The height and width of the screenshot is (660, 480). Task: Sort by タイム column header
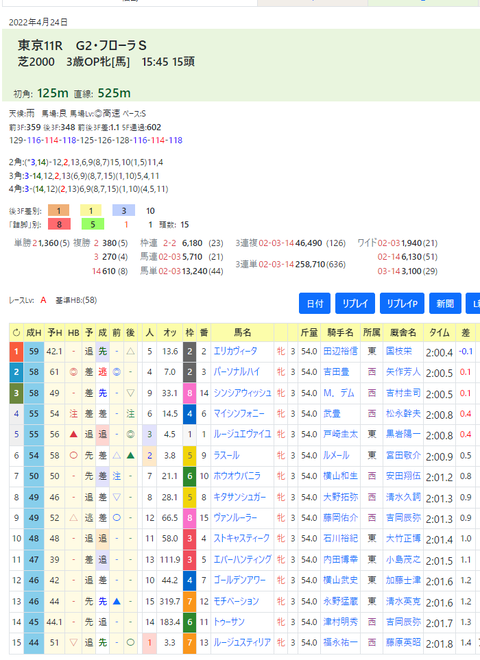tap(439, 333)
